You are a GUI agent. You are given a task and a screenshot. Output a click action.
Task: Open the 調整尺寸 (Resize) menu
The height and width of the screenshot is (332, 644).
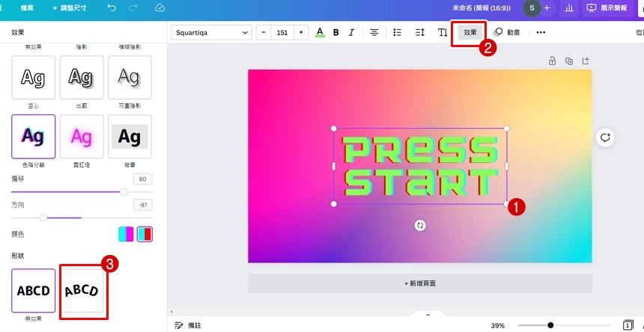coord(70,7)
